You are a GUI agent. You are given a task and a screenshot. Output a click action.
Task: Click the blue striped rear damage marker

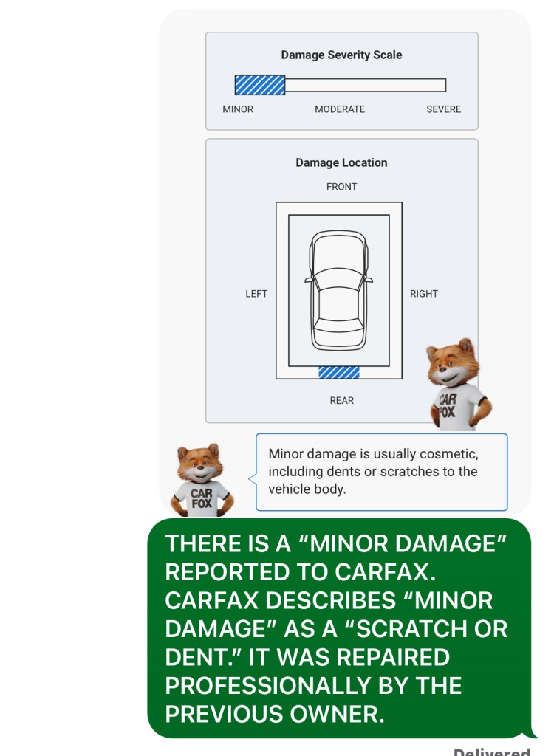[x=339, y=372]
